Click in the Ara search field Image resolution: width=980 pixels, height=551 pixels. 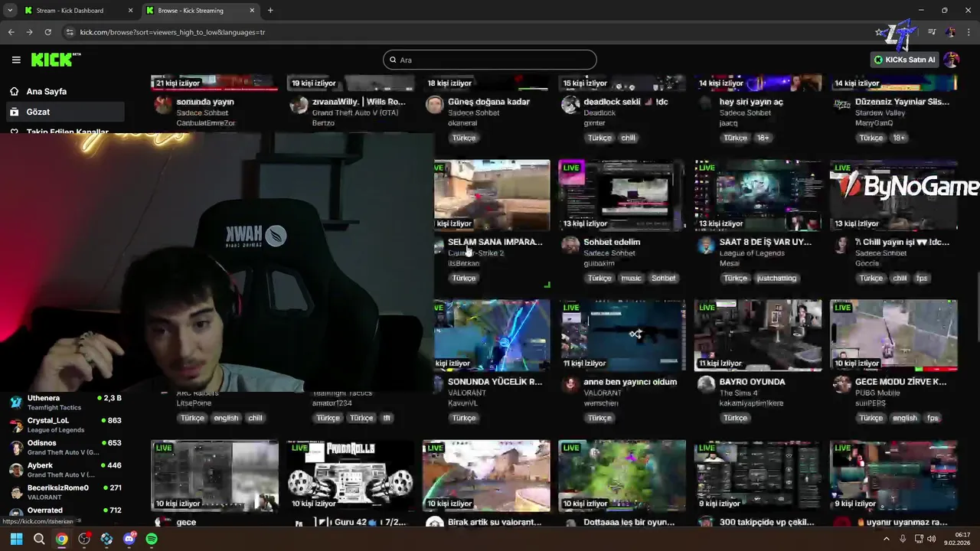click(490, 60)
